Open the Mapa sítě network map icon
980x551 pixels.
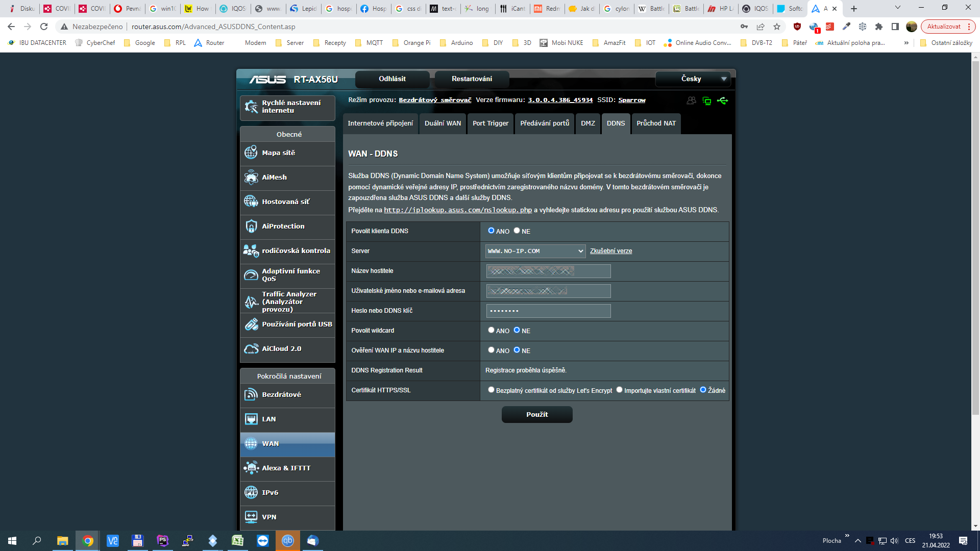coord(251,153)
